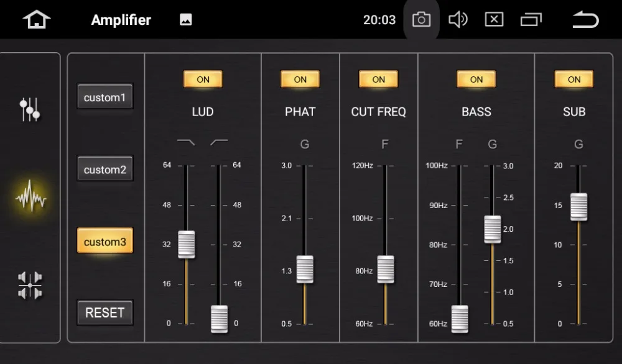Turn off the PHAT ON switch
This screenshot has width=622, height=364.
coord(300,80)
